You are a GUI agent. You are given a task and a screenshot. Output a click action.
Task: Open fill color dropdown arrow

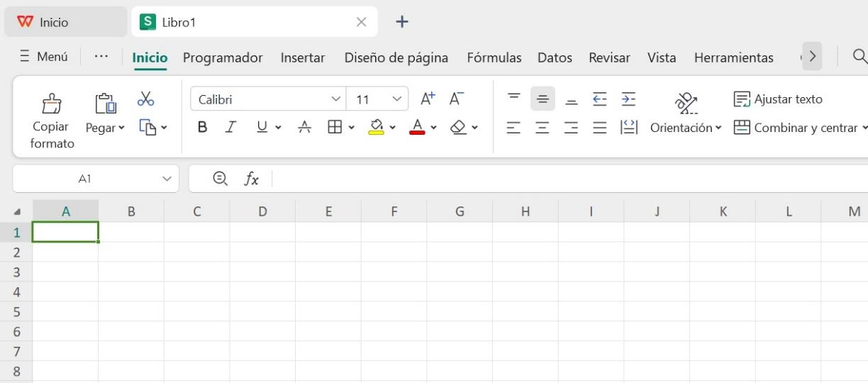click(392, 128)
